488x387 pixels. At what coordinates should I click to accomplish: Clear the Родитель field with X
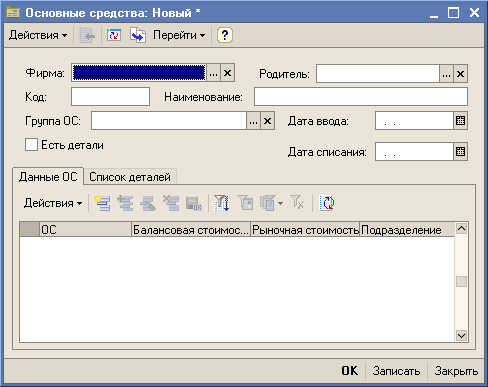pos(460,74)
